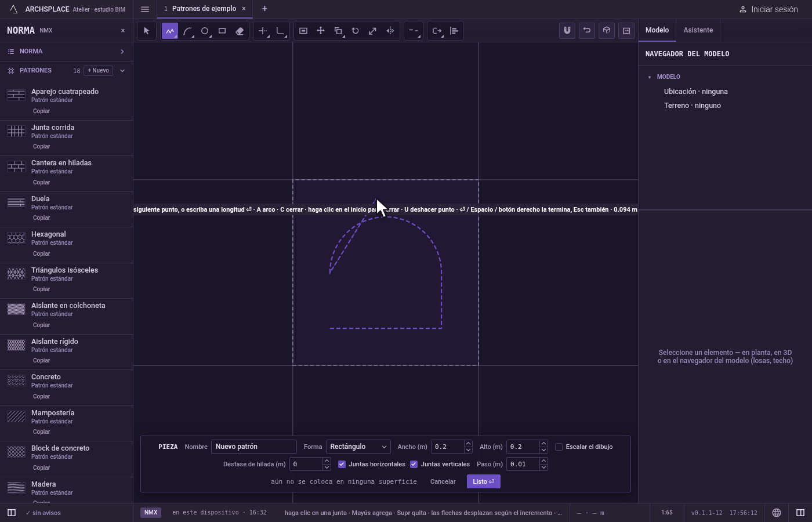Select the Patrones de ejemplo tab

point(204,9)
